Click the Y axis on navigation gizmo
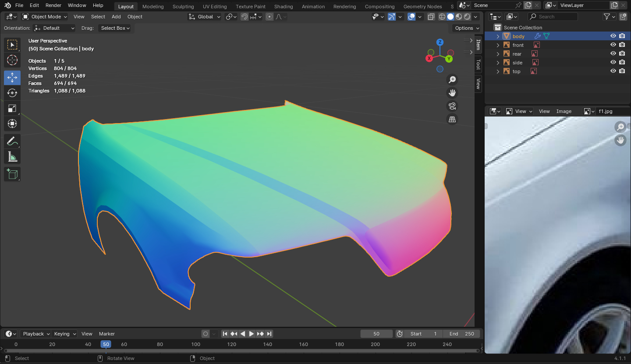 pos(449,59)
